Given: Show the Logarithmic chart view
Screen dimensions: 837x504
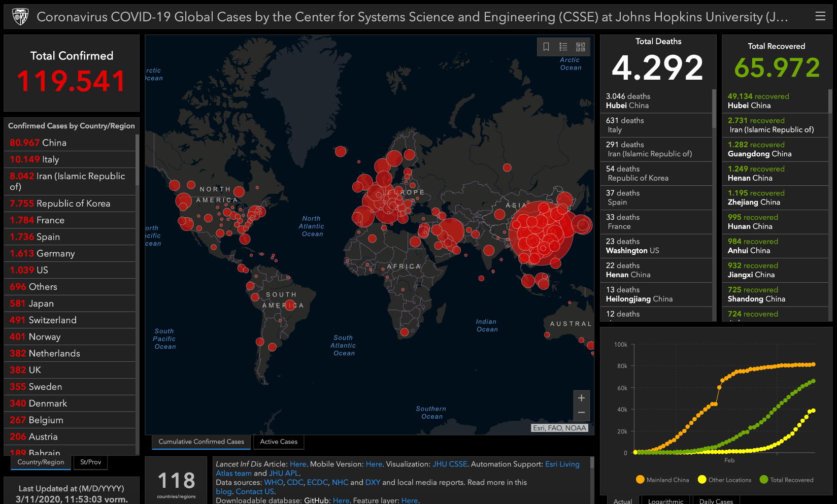Looking at the screenshot, I should point(665,500).
